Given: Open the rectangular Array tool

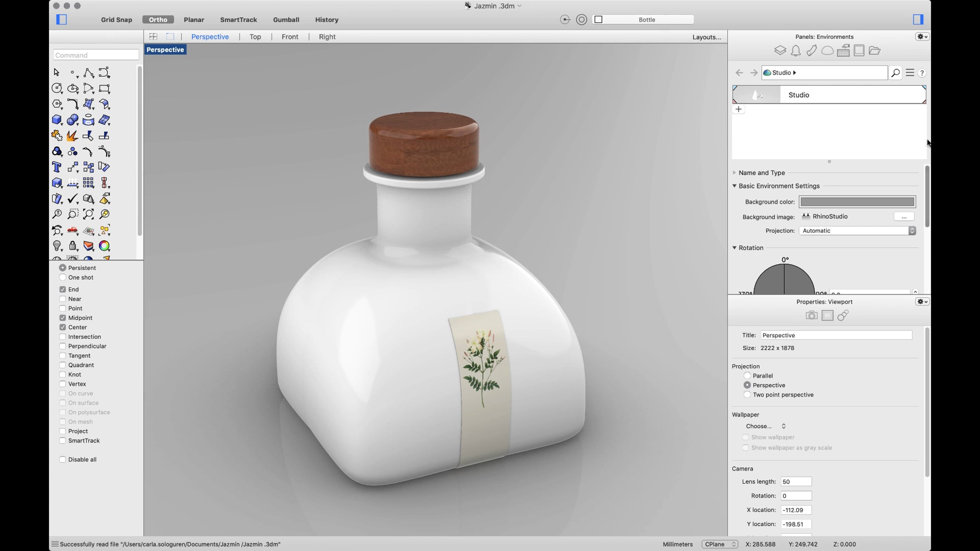Looking at the screenshot, I should [x=88, y=182].
